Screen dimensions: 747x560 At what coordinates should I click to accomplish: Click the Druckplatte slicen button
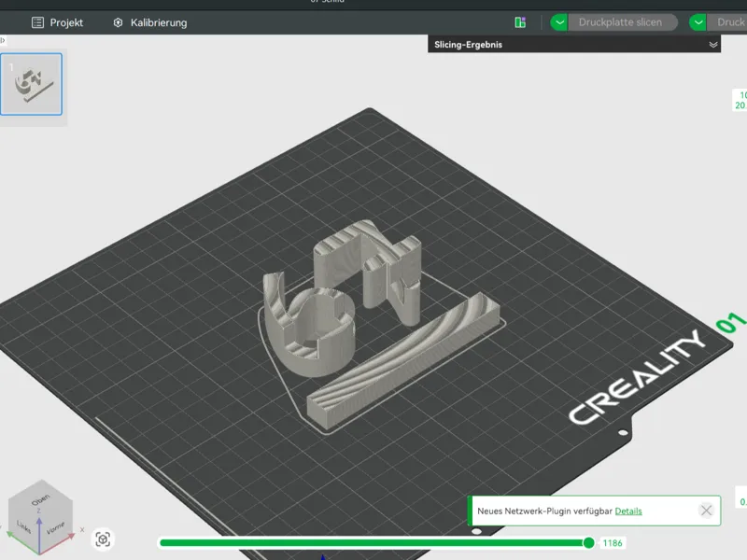click(x=621, y=22)
